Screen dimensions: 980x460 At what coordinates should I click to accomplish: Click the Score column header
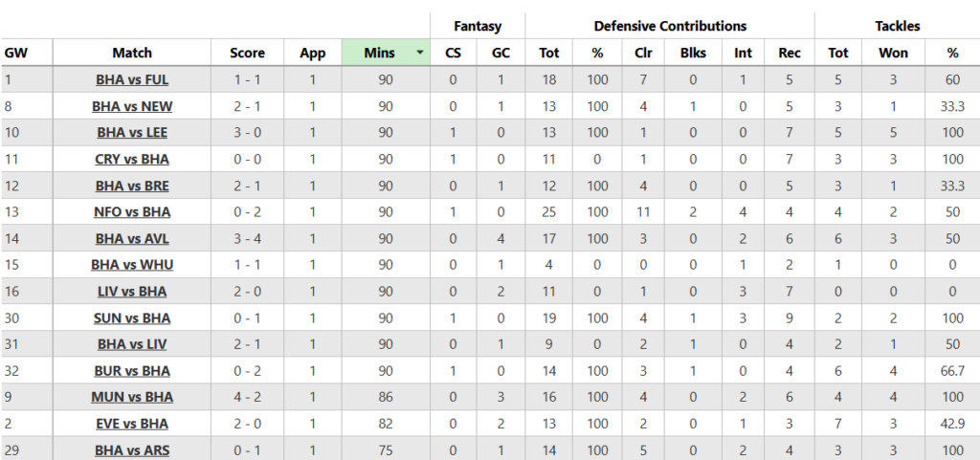point(247,53)
